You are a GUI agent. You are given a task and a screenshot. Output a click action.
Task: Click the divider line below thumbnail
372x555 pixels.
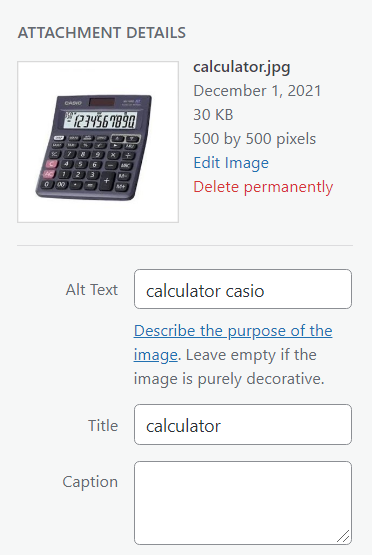coord(185,245)
